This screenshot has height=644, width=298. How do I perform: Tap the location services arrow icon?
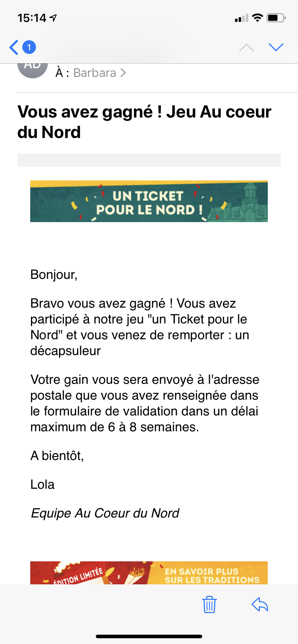pos(54,18)
